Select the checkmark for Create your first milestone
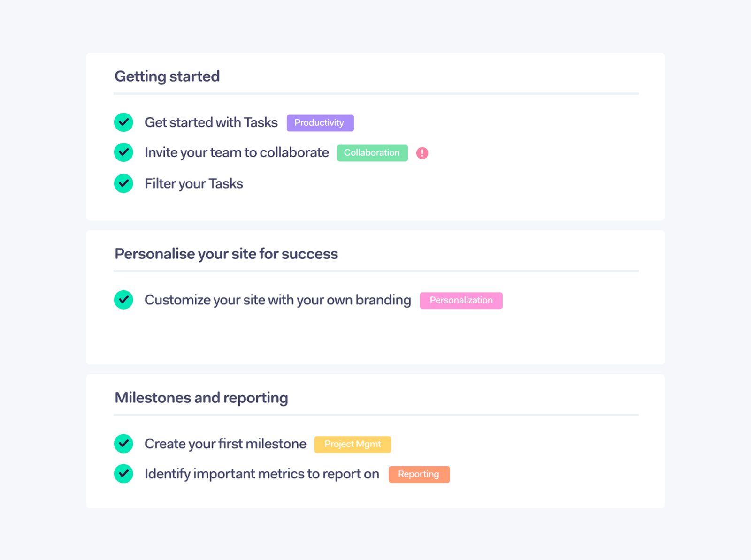The width and height of the screenshot is (751, 560). pyautogui.click(x=123, y=444)
